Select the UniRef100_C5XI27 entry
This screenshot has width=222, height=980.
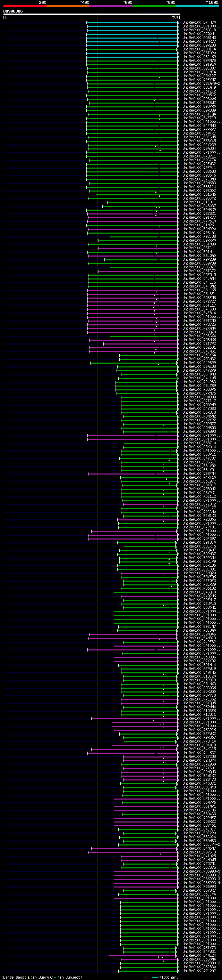(x=199, y=76)
